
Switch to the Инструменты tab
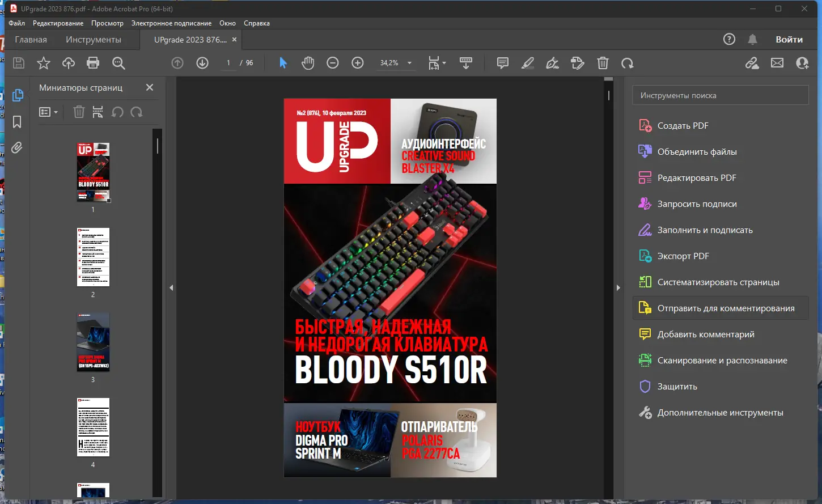click(93, 40)
